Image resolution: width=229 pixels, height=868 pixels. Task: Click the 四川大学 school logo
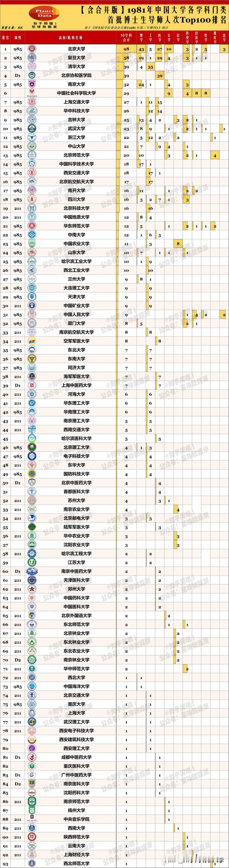[x=32, y=200]
